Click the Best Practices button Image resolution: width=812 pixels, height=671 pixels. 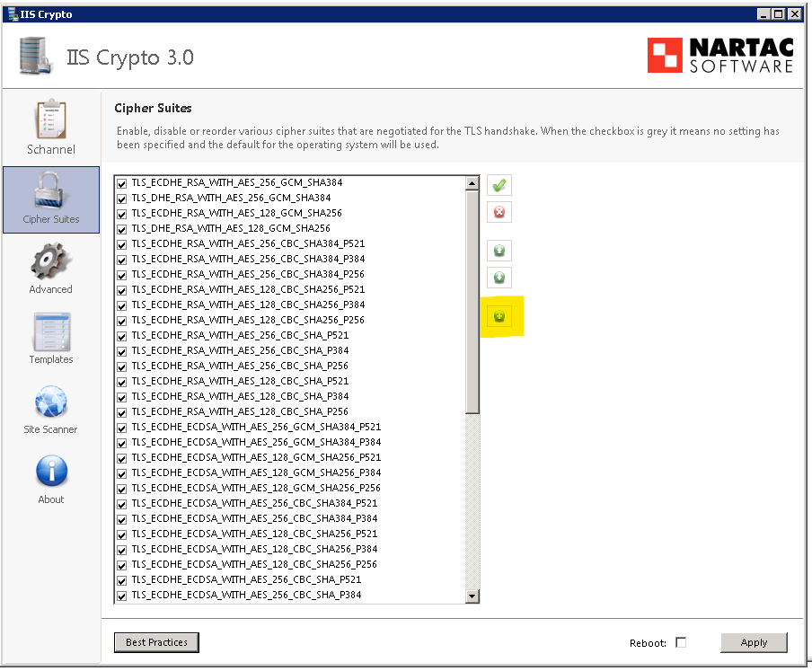[x=156, y=642]
